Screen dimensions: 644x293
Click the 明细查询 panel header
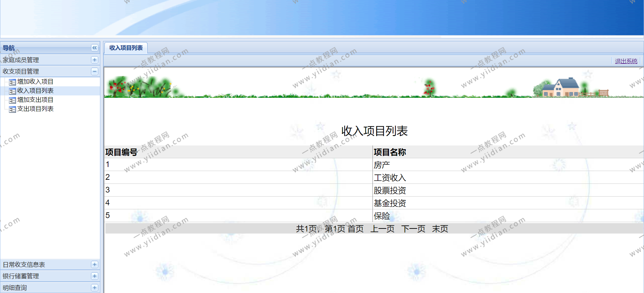coord(50,288)
